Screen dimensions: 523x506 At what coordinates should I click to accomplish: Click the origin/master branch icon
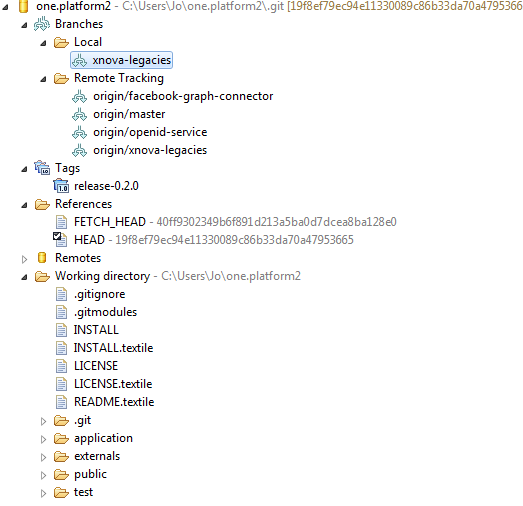tap(79, 114)
